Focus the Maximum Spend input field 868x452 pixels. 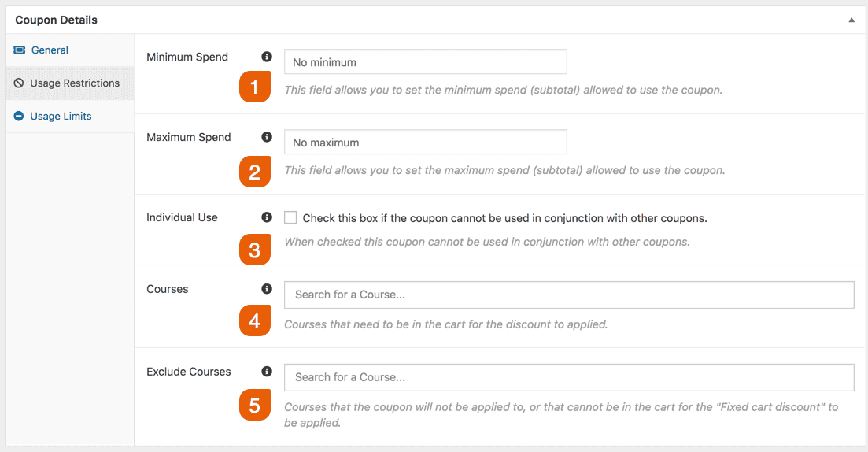pos(426,142)
